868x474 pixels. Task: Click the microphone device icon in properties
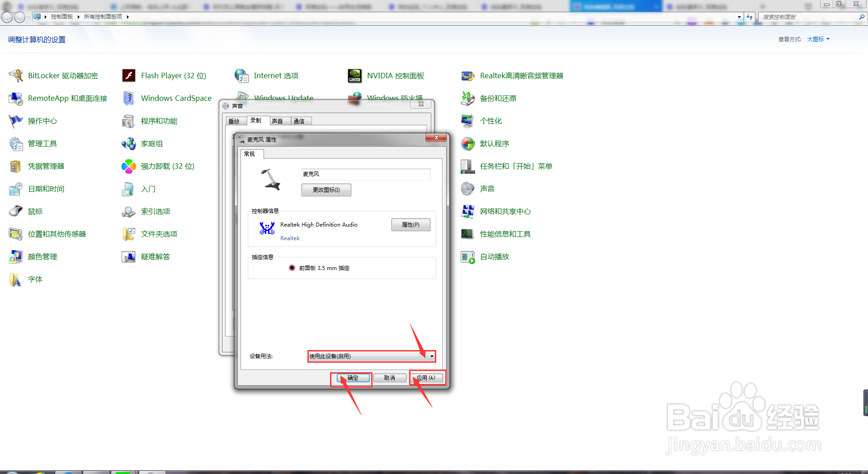tap(271, 180)
